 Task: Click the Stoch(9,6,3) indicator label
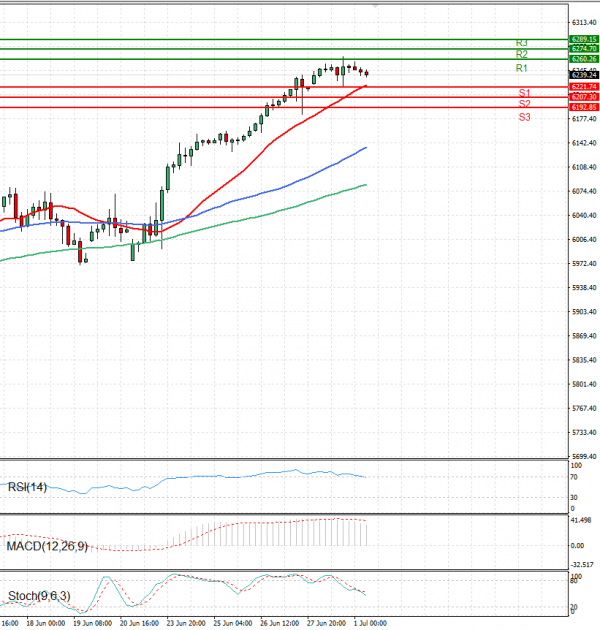pyautogui.click(x=39, y=596)
